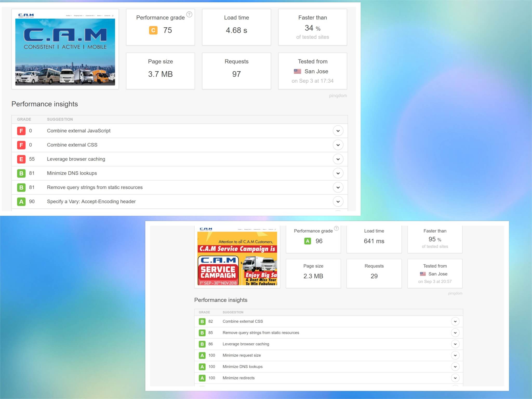532x399 pixels.
Task: Click the Load time 641 ms card
Action: click(x=374, y=239)
